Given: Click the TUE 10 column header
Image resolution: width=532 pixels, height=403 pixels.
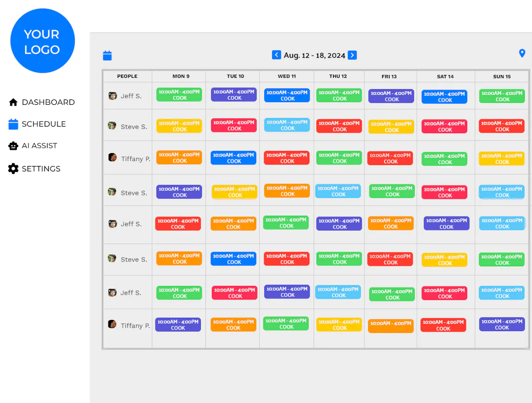Looking at the screenshot, I should tap(235, 76).
